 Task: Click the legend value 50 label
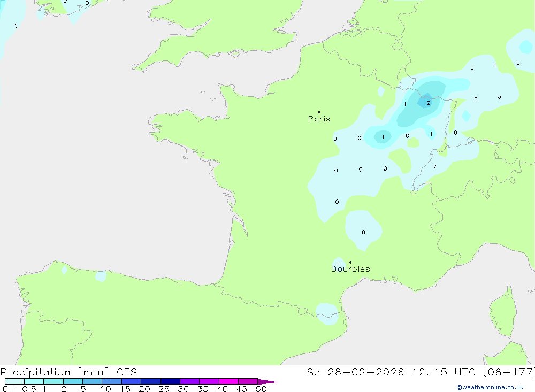coord(261,389)
